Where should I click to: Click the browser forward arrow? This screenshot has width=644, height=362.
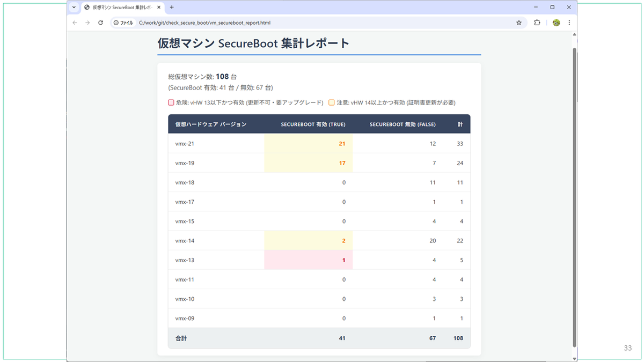pyautogui.click(x=87, y=23)
